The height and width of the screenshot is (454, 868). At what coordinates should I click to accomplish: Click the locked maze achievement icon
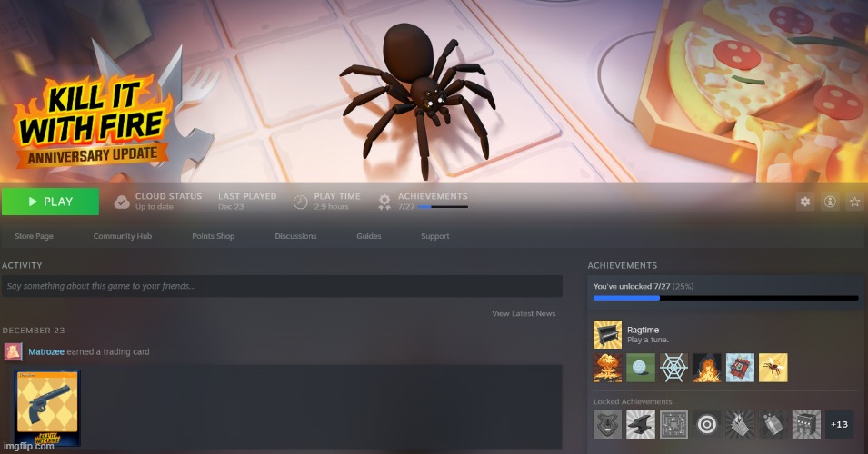pyautogui.click(x=673, y=425)
